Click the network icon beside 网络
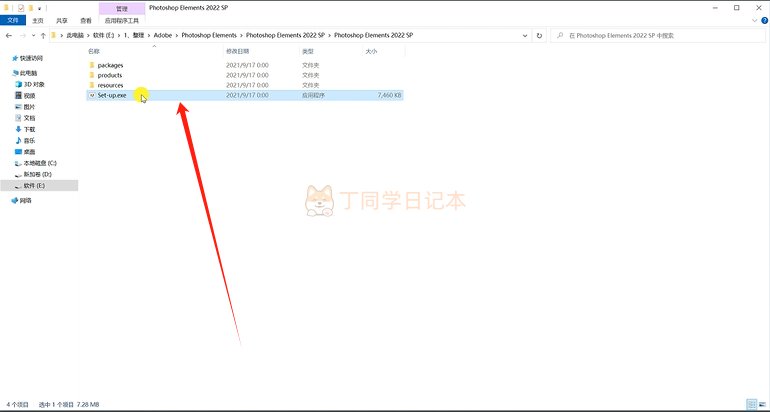The image size is (770, 412). click(15, 200)
